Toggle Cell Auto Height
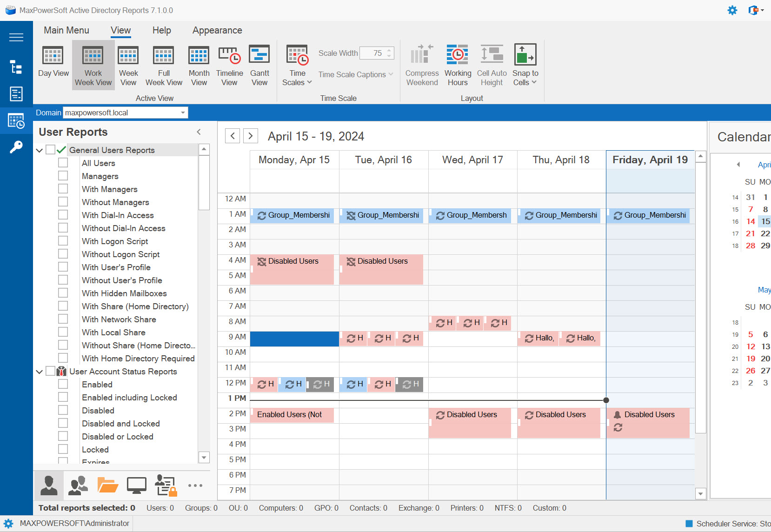771x532 pixels. (492, 65)
